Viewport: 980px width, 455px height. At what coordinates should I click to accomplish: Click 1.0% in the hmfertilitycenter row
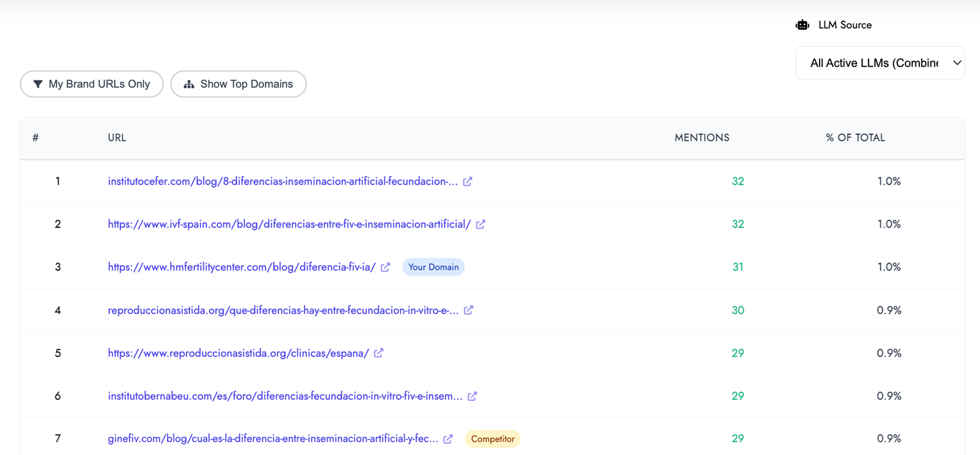tap(889, 267)
